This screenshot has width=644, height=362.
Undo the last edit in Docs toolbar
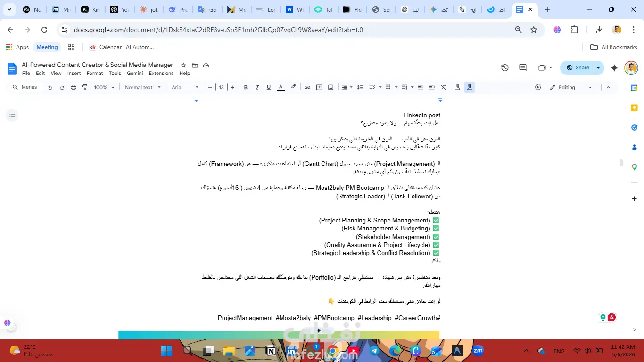[50, 87]
